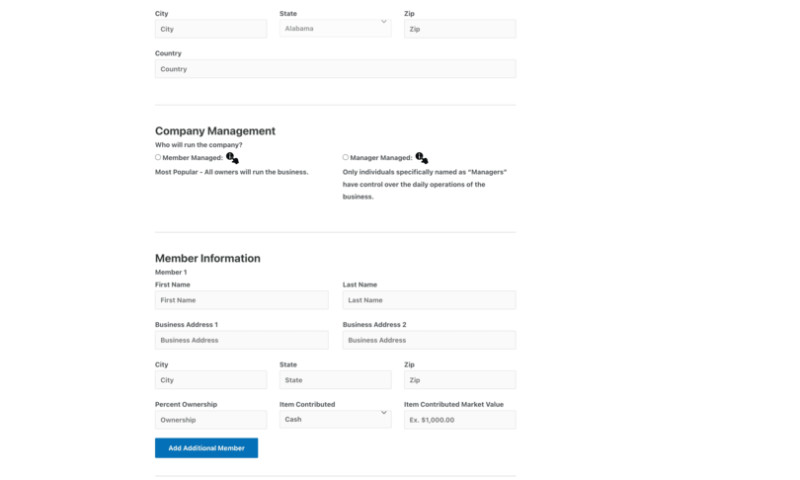Click the member Zip input field
The width and height of the screenshot is (800, 480).
pyautogui.click(x=460, y=380)
